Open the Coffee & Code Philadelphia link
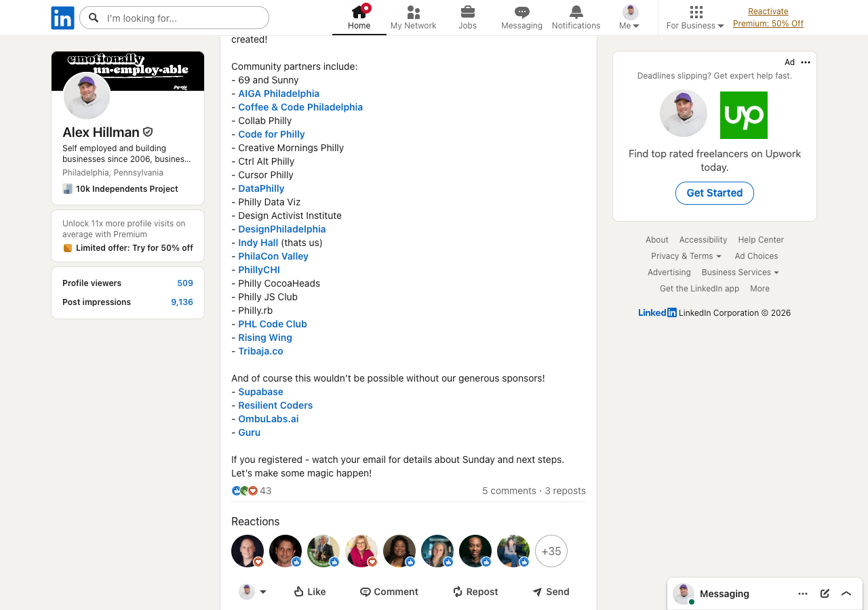This screenshot has width=868, height=610. tap(300, 107)
